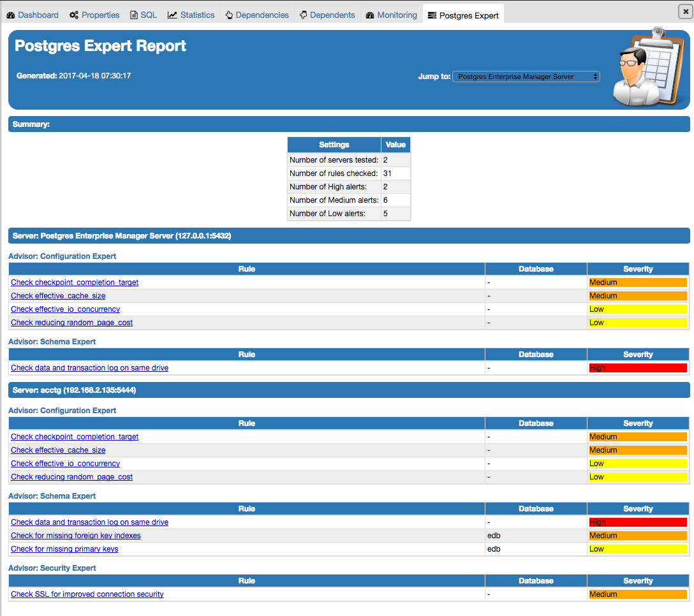694x616 pixels.
Task: Click the Postgres Expert tab server icon
Action: tap(432, 15)
